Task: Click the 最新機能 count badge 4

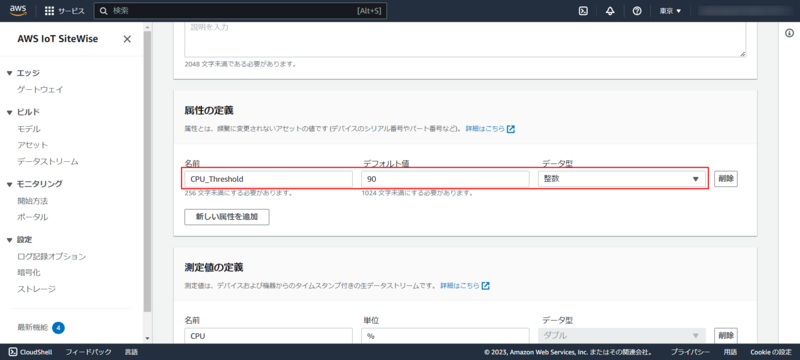Action: coord(58,327)
